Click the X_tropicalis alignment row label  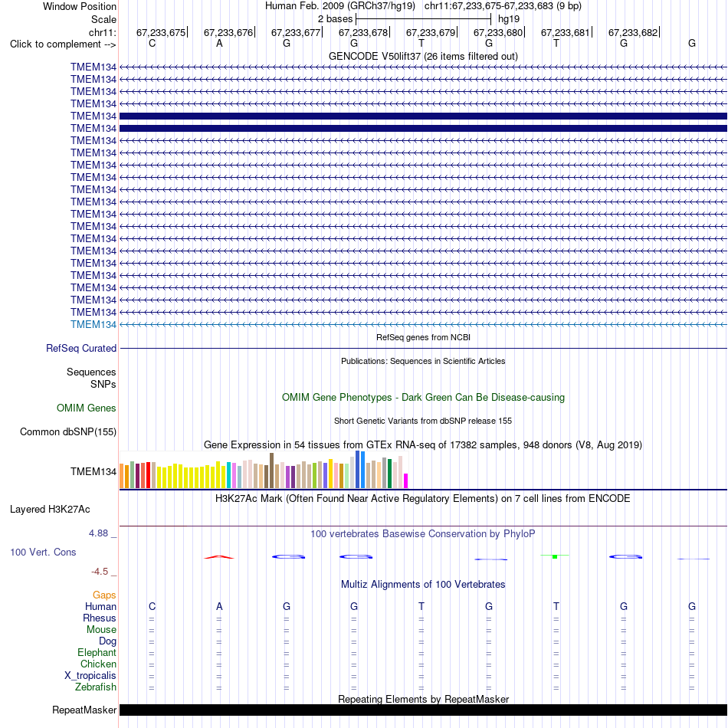pos(90,676)
